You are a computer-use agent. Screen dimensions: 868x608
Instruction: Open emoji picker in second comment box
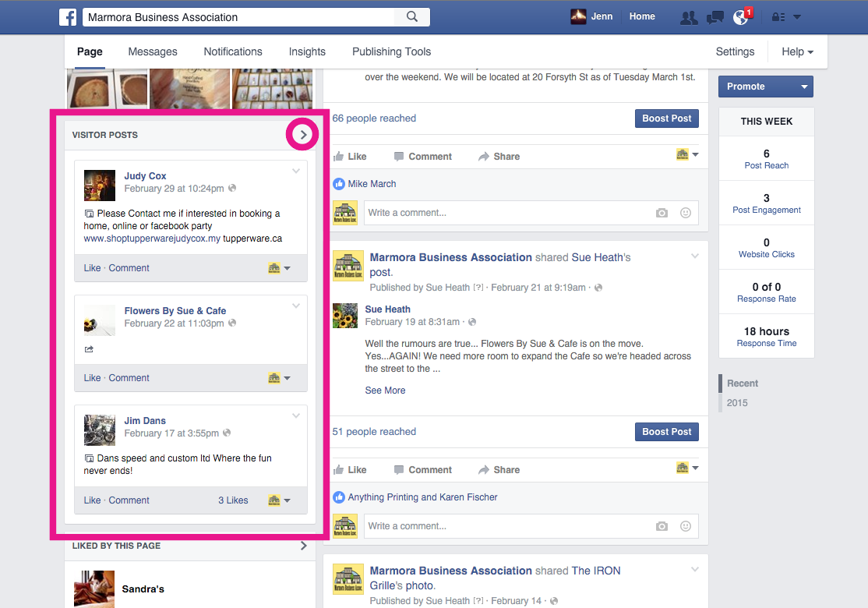(x=686, y=527)
